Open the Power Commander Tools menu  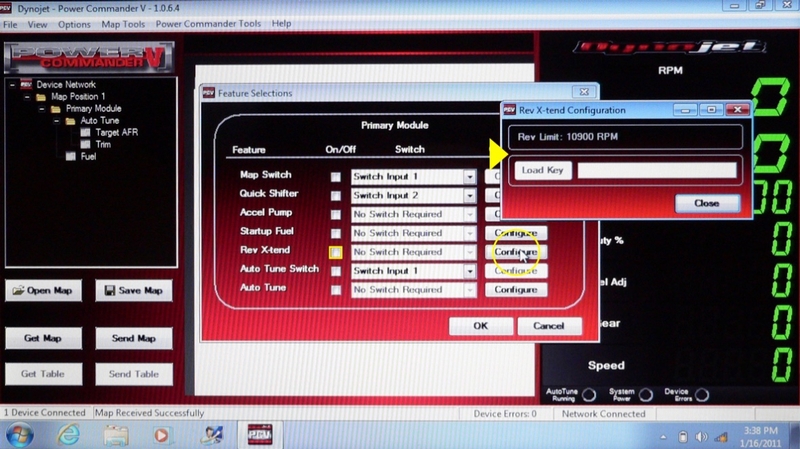(x=210, y=23)
